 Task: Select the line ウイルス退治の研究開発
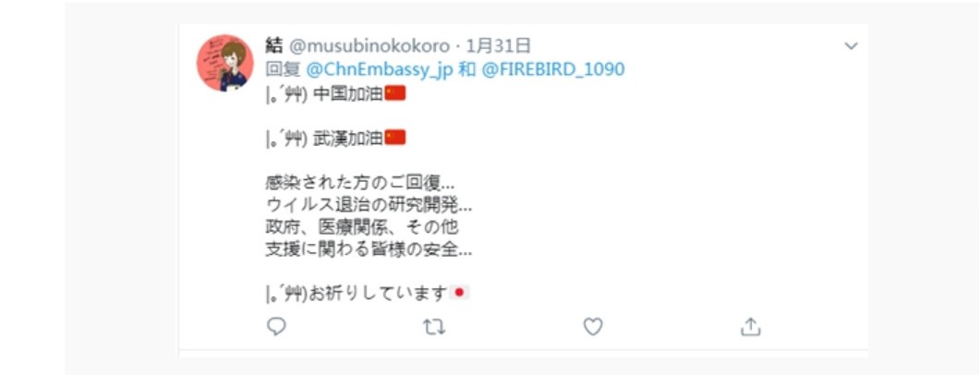coord(369,206)
